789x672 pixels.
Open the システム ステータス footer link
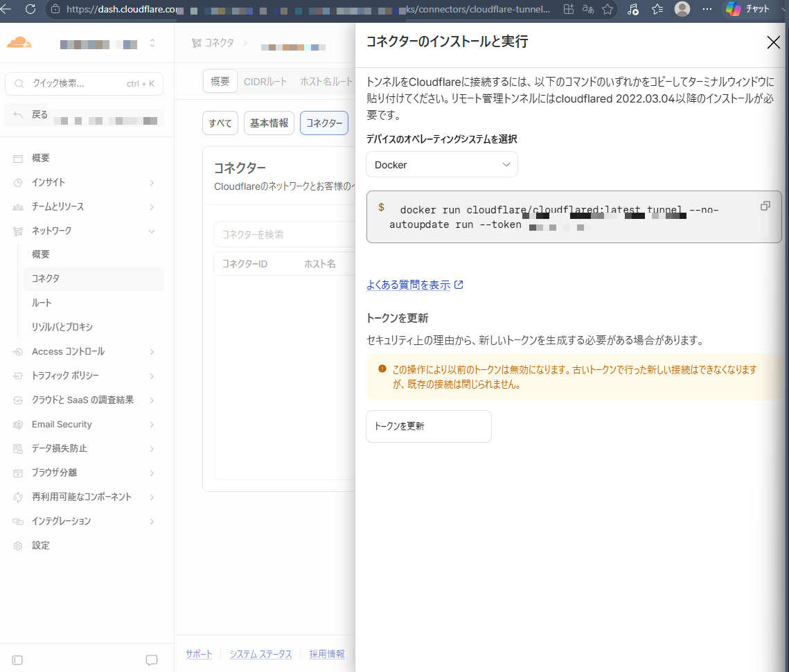(x=260, y=654)
